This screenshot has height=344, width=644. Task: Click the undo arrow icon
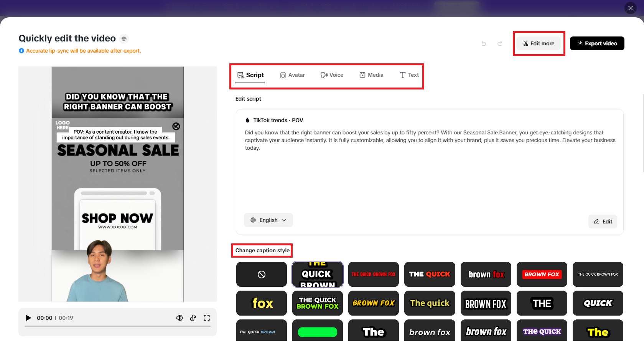(484, 43)
